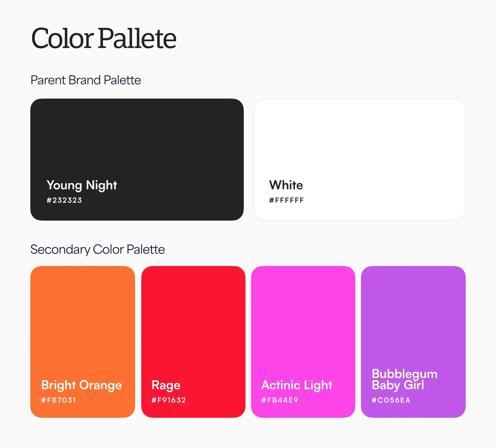The height and width of the screenshot is (448, 496).
Task: Pick the Bright Orange swatch
Action: coord(83,342)
